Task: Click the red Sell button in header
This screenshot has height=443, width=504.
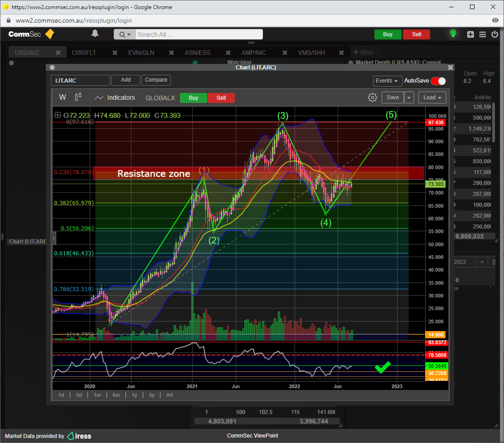Action: (417, 34)
